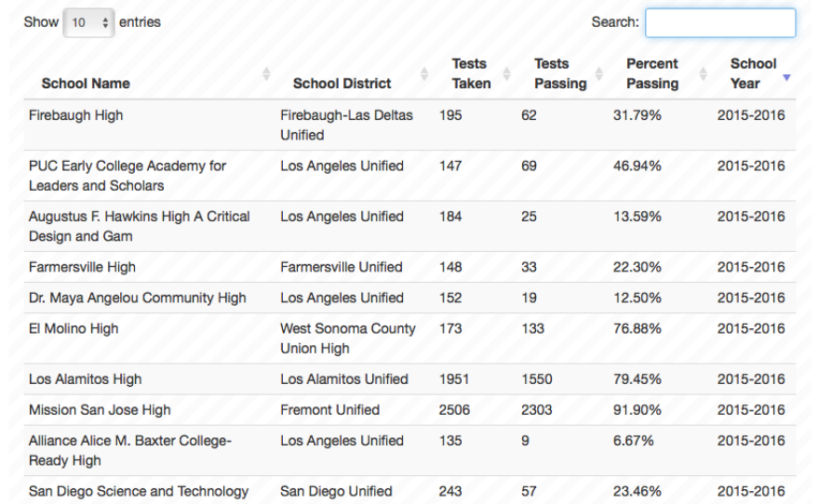819x504 pixels.
Task: Sort table by Tests Taken header
Action: point(471,73)
